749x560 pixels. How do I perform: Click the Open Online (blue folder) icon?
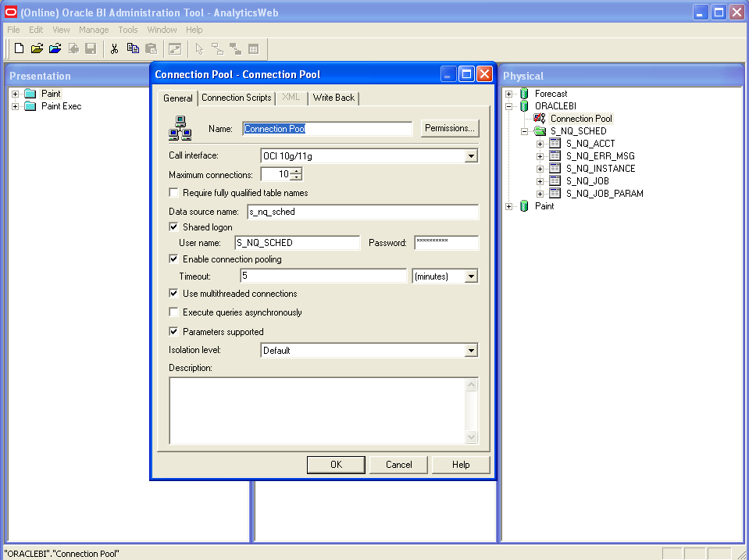click(55, 48)
